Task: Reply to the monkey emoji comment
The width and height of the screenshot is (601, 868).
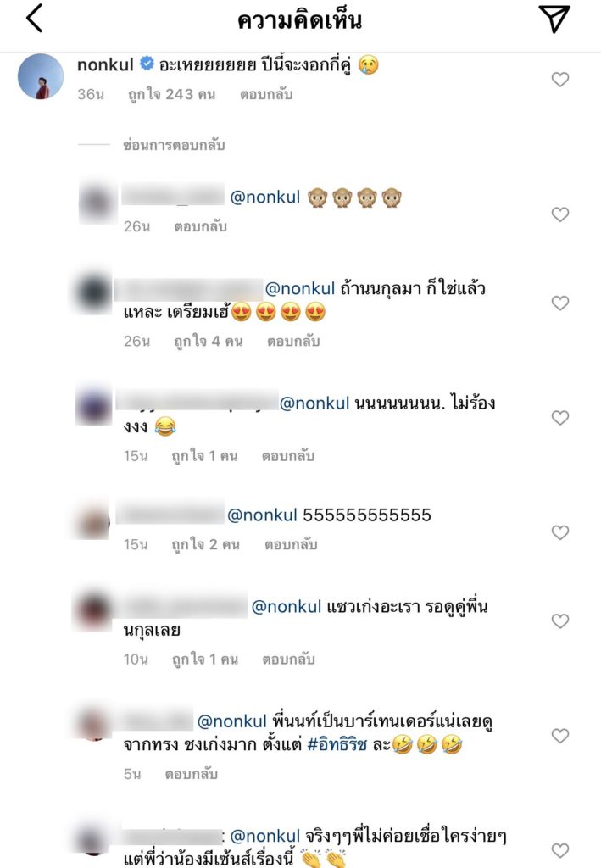Action: (x=200, y=226)
